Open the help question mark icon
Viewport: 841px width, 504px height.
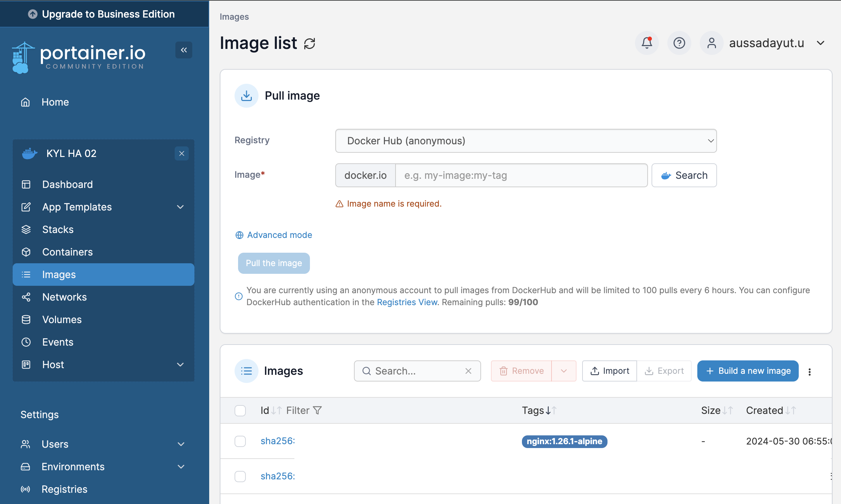click(679, 43)
